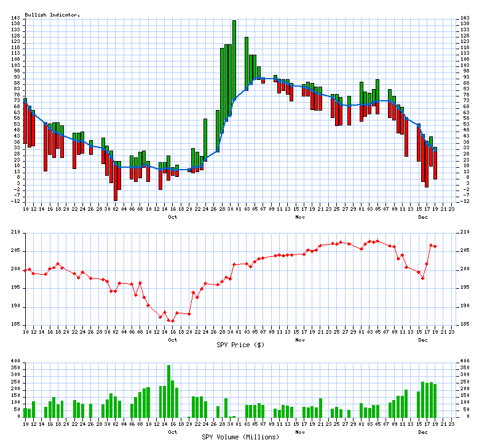Image resolution: width=482 pixels, height=448 pixels.
Task: Click the -12 value on right indicator axis
Action: pos(466,201)
